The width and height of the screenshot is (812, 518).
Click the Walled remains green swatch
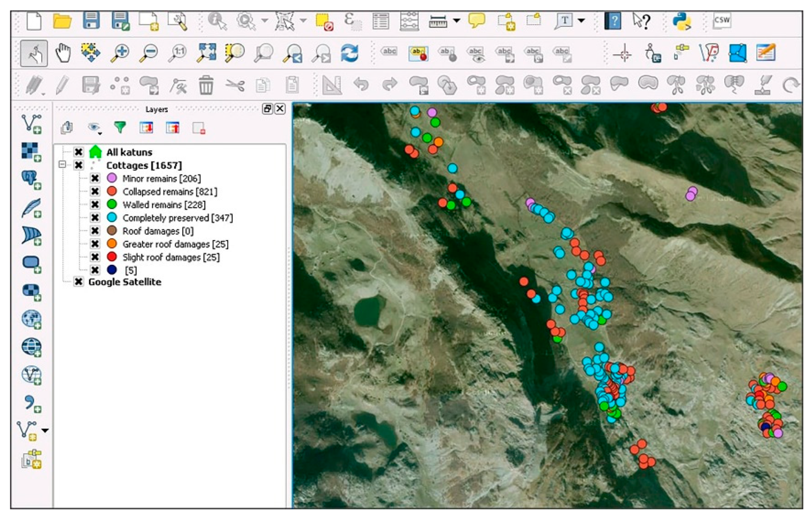(112, 205)
